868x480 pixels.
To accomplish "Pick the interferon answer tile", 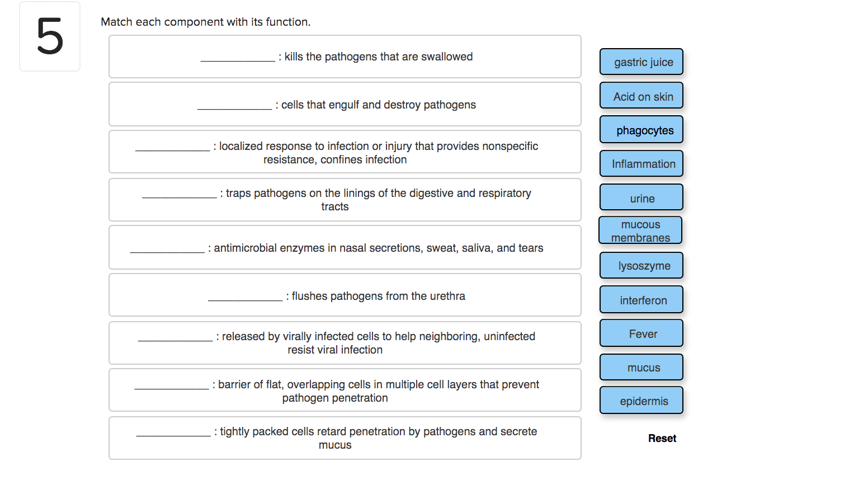I will [x=641, y=300].
